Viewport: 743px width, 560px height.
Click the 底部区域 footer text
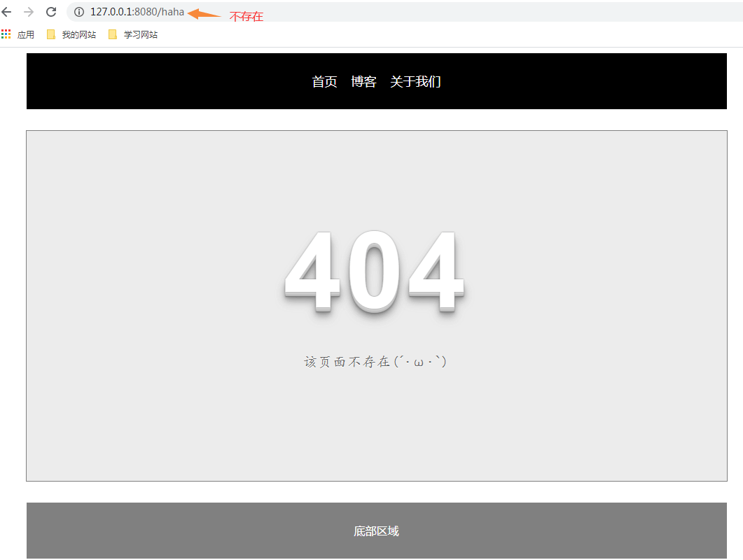pyautogui.click(x=376, y=531)
